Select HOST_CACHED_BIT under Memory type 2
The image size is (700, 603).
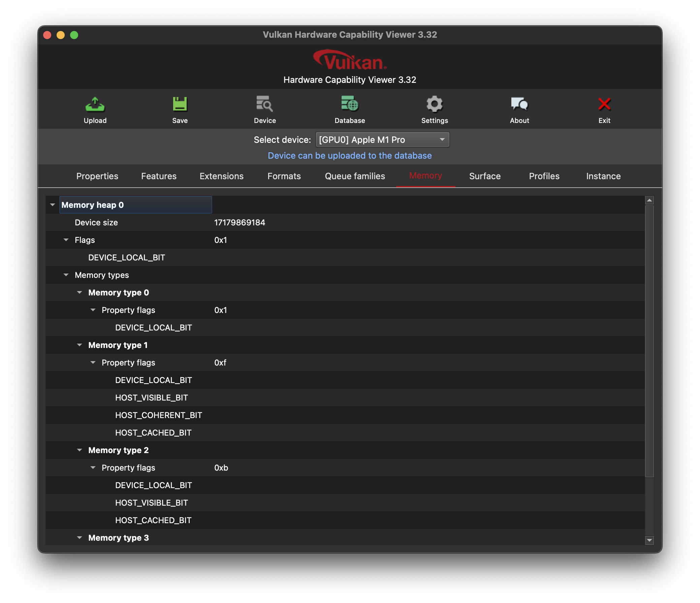[153, 520]
